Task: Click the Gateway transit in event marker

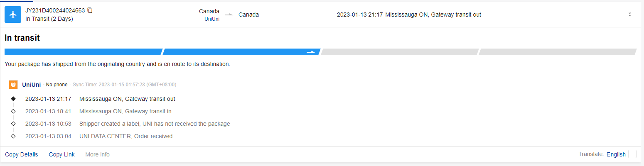Action: point(13,111)
